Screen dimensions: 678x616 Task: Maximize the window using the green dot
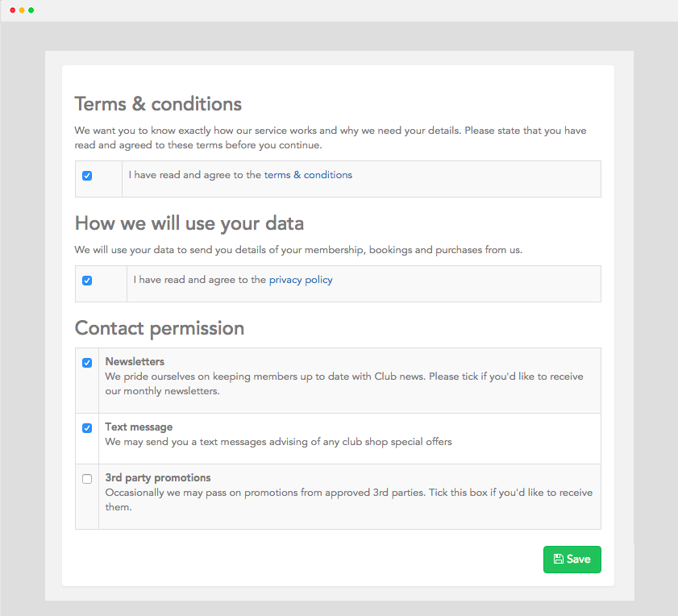point(31,10)
